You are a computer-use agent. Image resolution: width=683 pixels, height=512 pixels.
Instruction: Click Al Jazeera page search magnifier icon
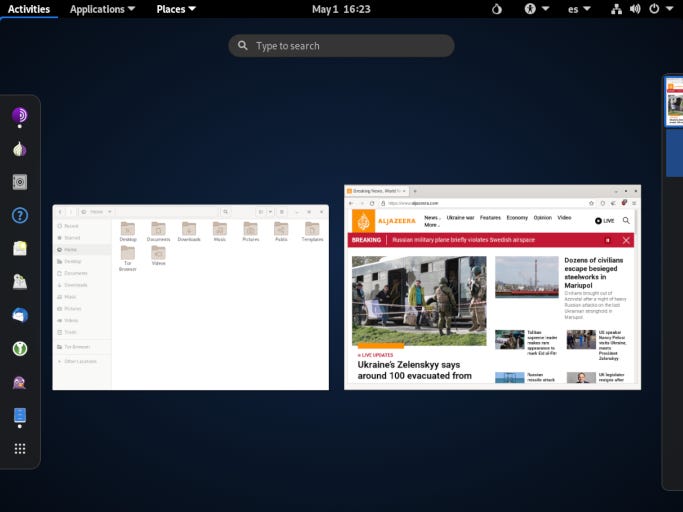point(626,220)
